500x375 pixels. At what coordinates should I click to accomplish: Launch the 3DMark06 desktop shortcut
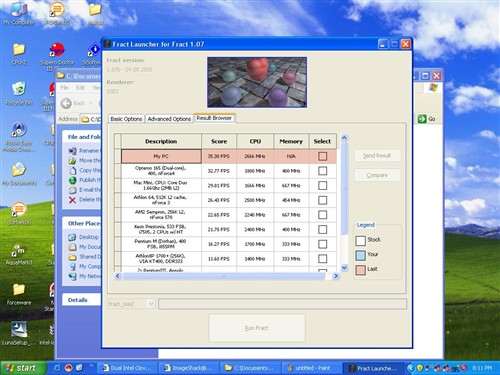pyautogui.click(x=19, y=213)
